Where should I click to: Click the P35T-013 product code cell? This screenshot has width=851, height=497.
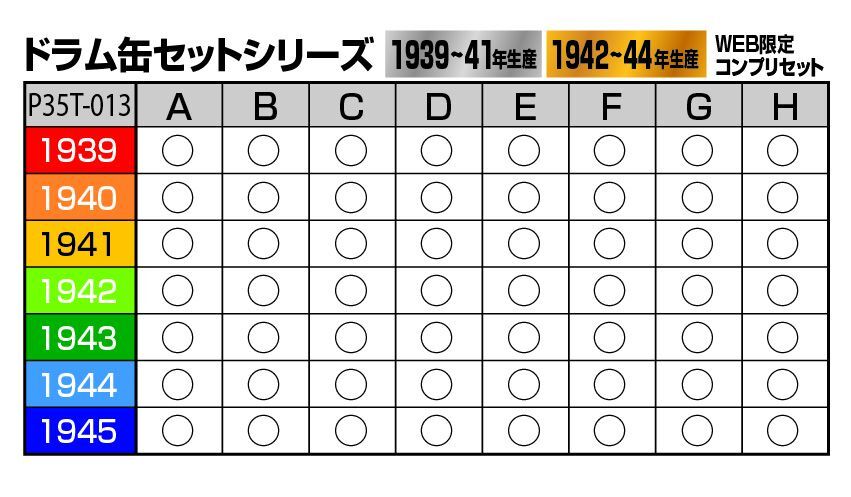tap(80, 106)
